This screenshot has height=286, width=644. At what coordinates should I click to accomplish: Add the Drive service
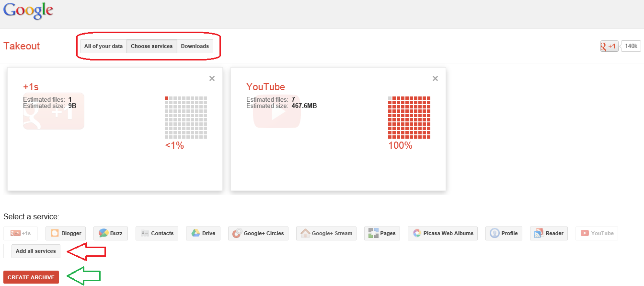tap(203, 233)
